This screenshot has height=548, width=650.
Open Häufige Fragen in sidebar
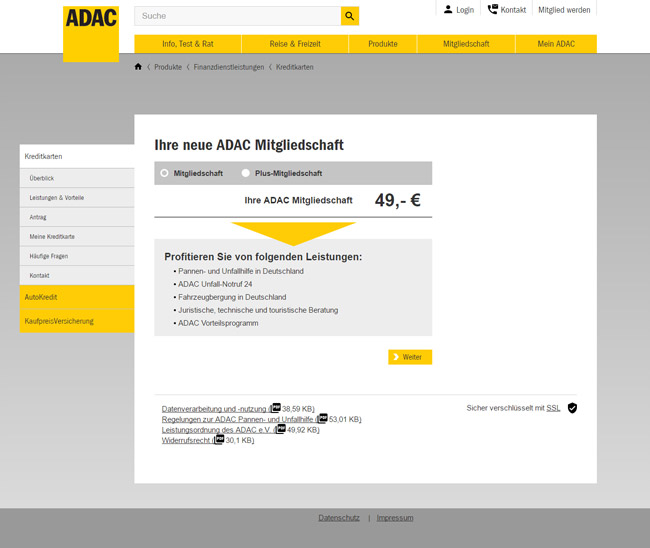[77, 256]
